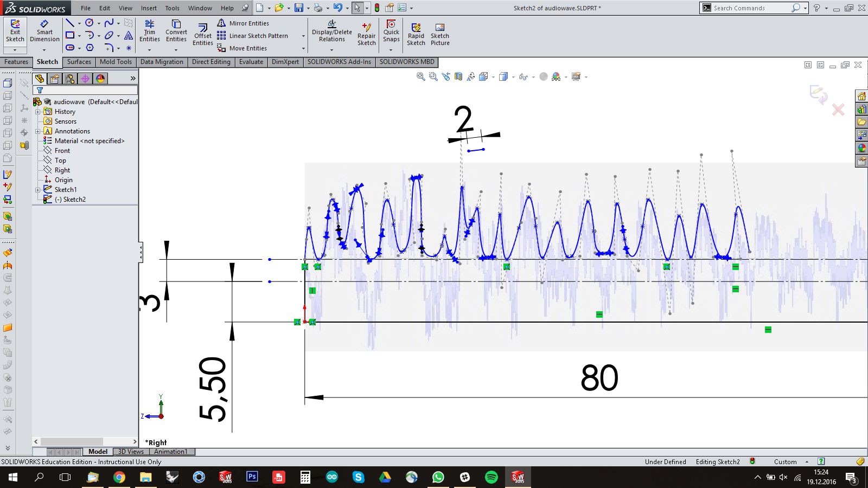868x488 pixels.
Task: Select the Front plane in tree
Action: pyautogui.click(x=62, y=151)
